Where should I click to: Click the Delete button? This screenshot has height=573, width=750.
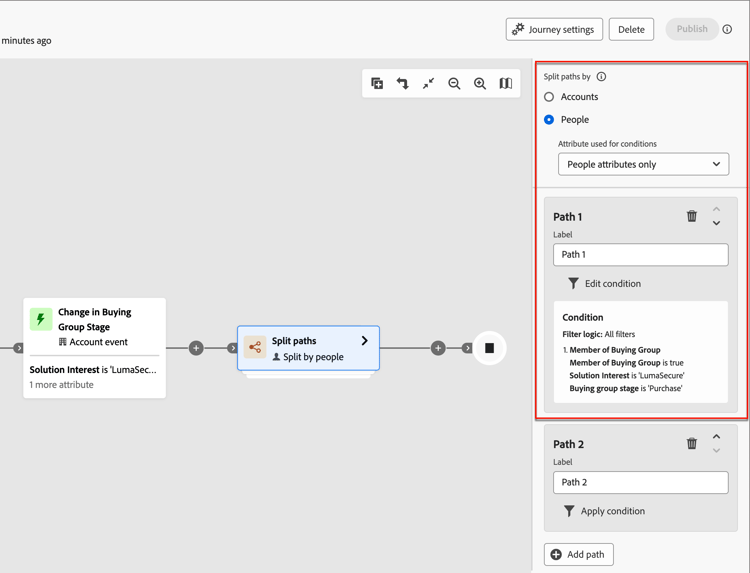coord(631,29)
